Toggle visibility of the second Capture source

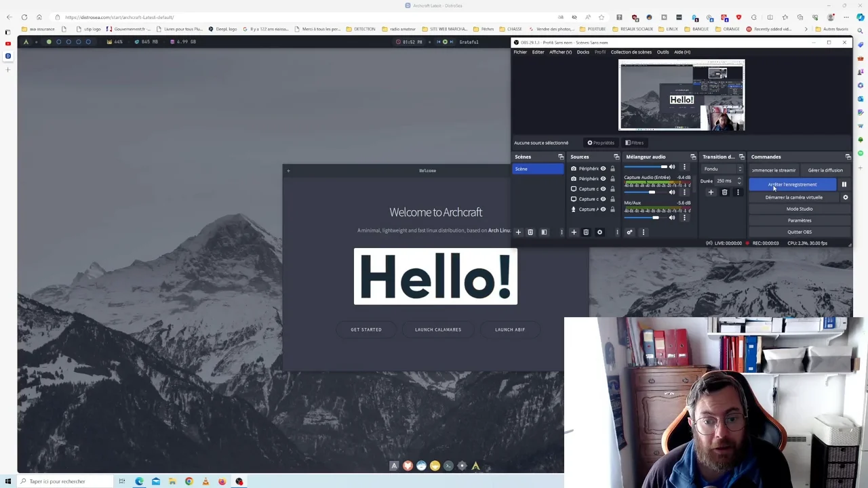tap(603, 199)
